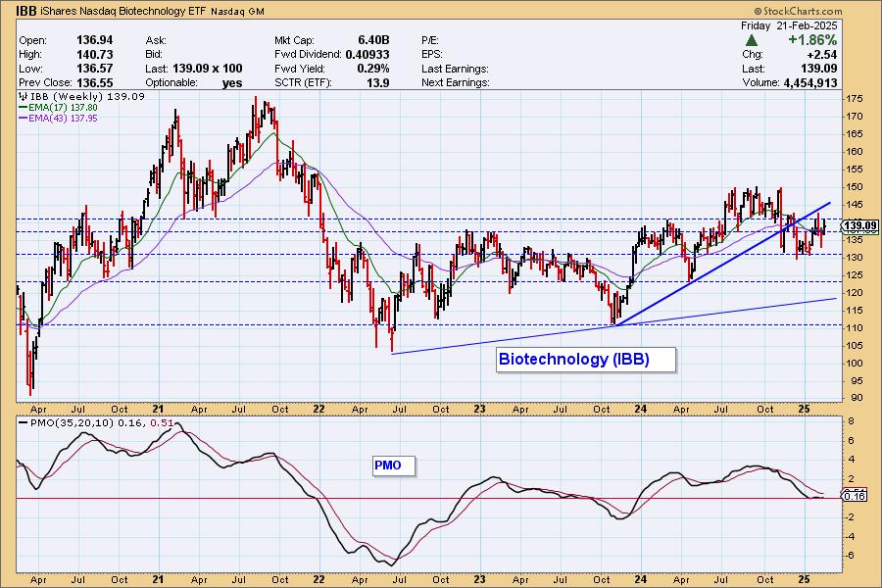Screen dimensions: 882x588
Task: Click the Prev Close value 136.55
Action: pos(94,82)
